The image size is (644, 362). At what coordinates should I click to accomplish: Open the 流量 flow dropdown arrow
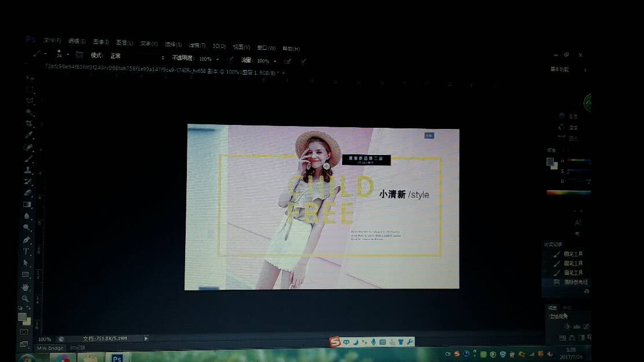(x=275, y=61)
